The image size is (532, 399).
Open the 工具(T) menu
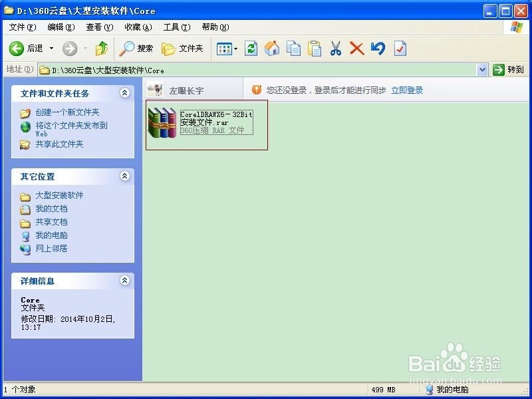pos(177,27)
